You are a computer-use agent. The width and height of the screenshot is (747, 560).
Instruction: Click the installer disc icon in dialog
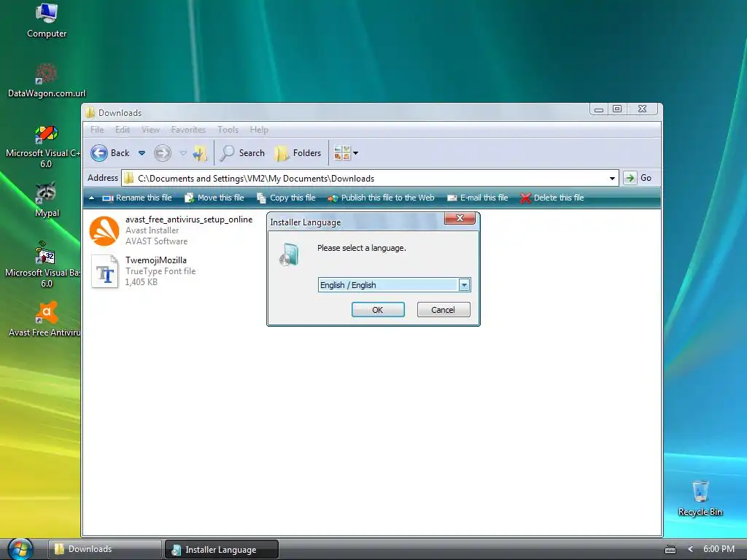(289, 254)
